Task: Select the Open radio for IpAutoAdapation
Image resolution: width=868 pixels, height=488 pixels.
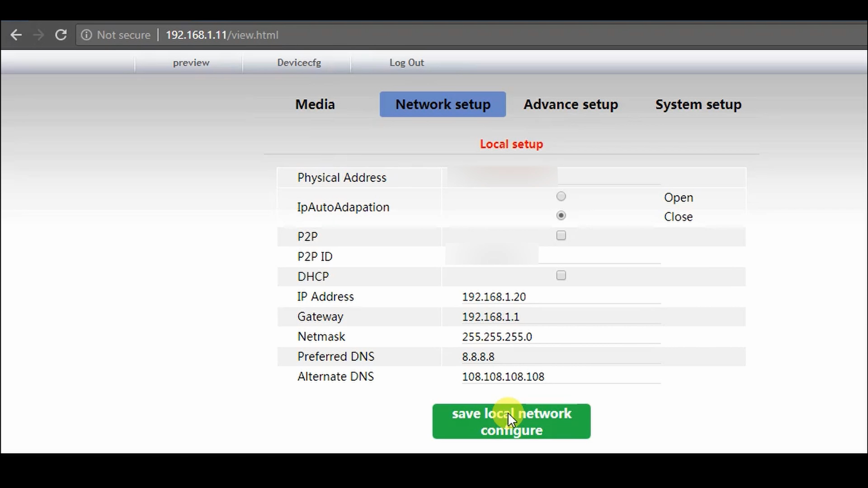Action: click(561, 196)
